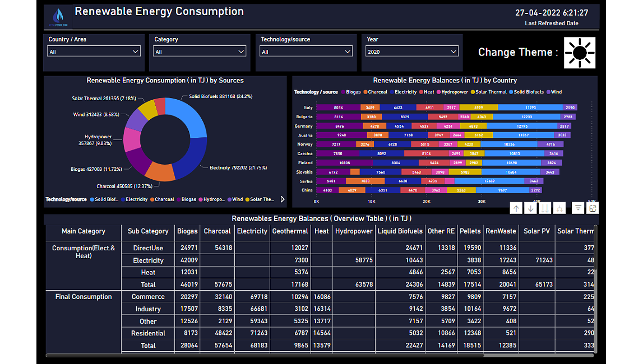The width and height of the screenshot is (643, 364).
Task: Toggle Hydropower in bar chart legend
Action: pos(454,92)
